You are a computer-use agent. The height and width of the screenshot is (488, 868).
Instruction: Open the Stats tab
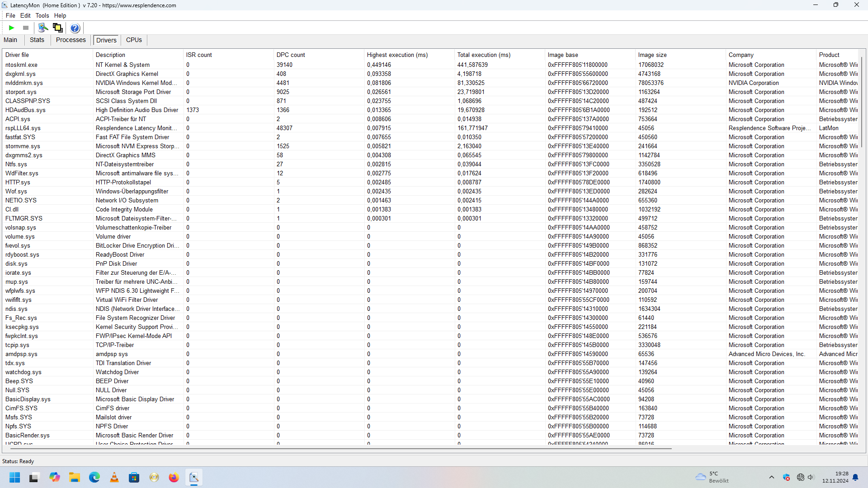pyautogui.click(x=37, y=40)
